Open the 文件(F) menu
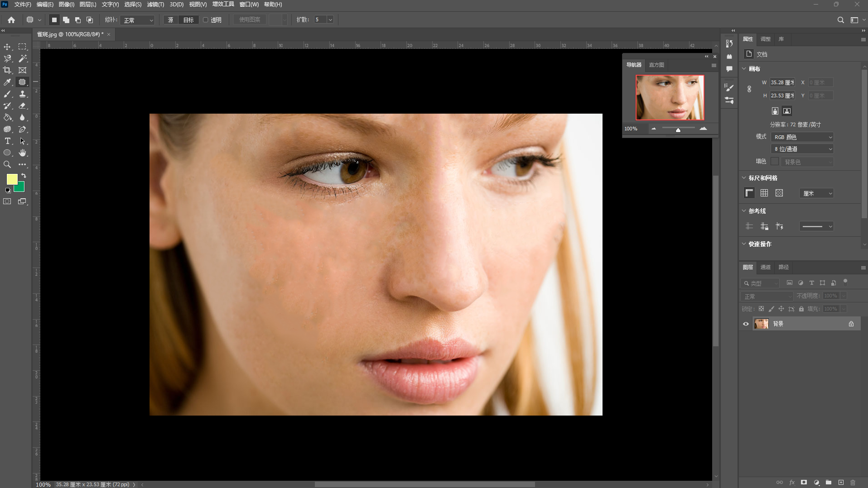This screenshot has width=868, height=488. pyautogui.click(x=23, y=5)
